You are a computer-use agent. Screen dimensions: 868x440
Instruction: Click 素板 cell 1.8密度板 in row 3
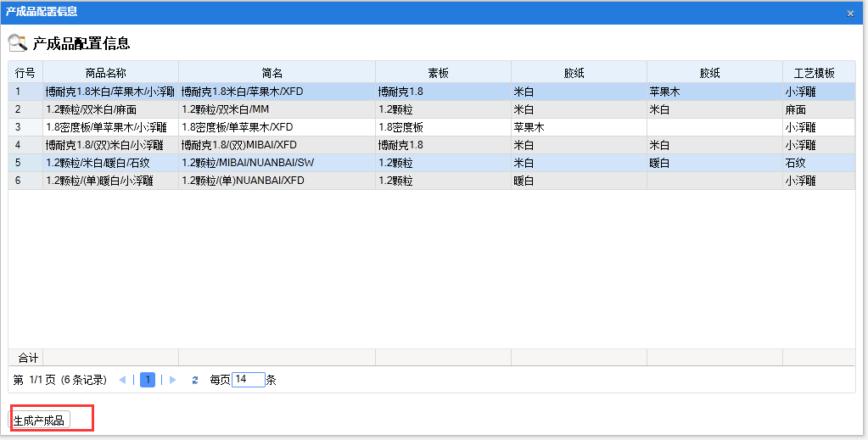443,127
